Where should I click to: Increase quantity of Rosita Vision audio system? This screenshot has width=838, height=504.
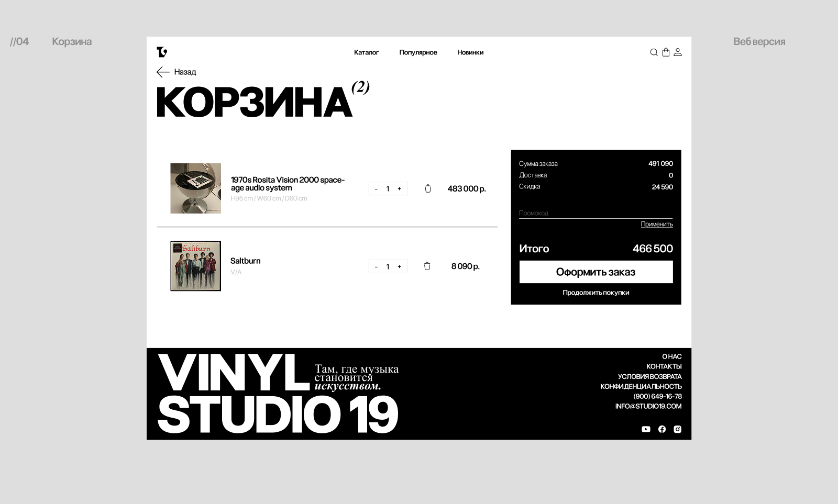click(x=399, y=188)
